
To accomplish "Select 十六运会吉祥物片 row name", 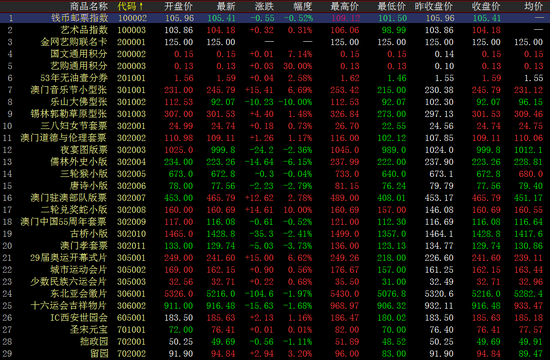I will tap(69, 306).
